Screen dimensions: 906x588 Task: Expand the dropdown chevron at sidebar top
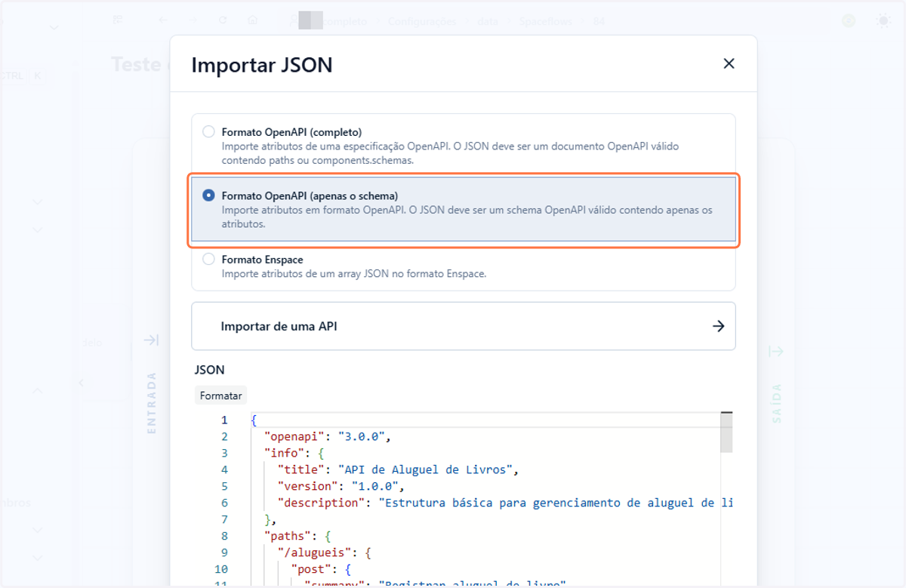54,28
